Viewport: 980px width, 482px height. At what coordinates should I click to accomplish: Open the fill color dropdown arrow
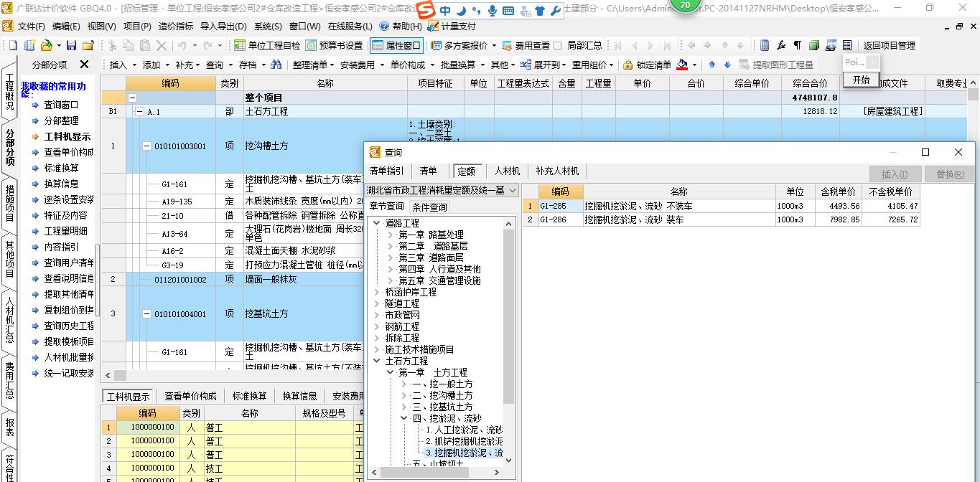point(694,65)
